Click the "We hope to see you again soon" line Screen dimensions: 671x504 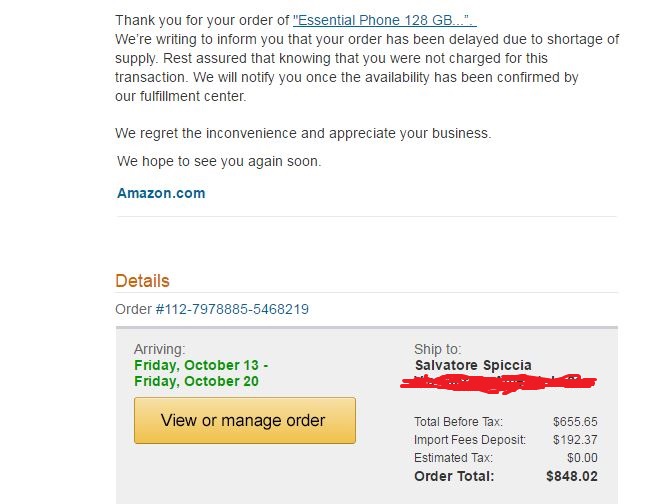tap(219, 161)
